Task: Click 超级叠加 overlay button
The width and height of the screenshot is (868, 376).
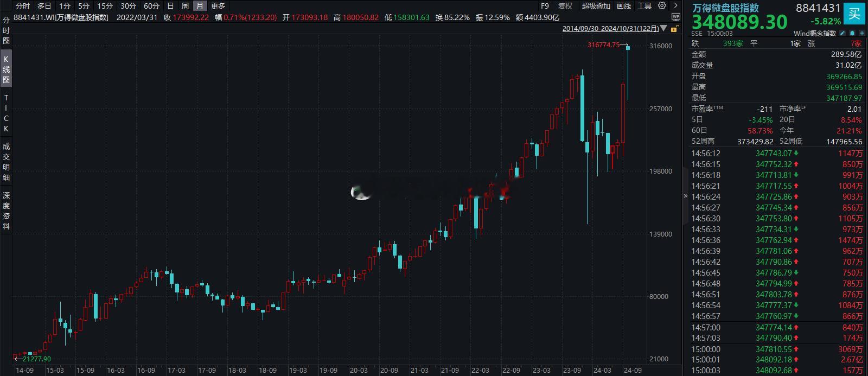Action: pyautogui.click(x=596, y=6)
